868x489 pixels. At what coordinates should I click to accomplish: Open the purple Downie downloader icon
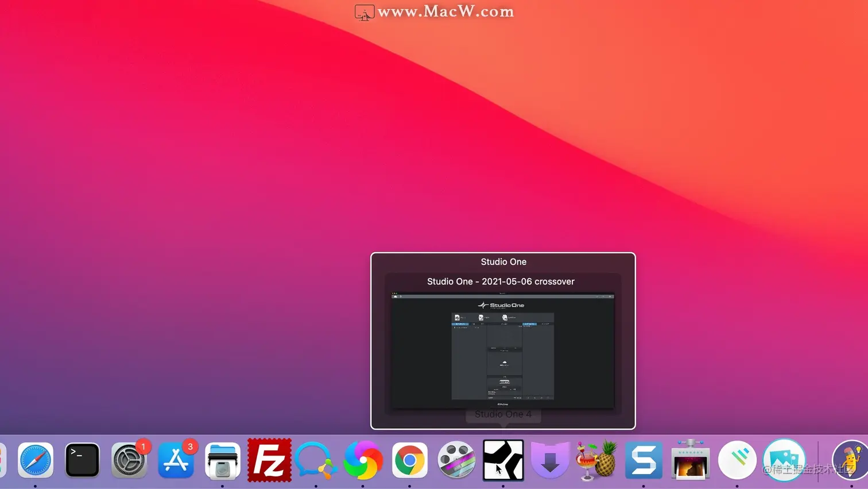pos(550,460)
